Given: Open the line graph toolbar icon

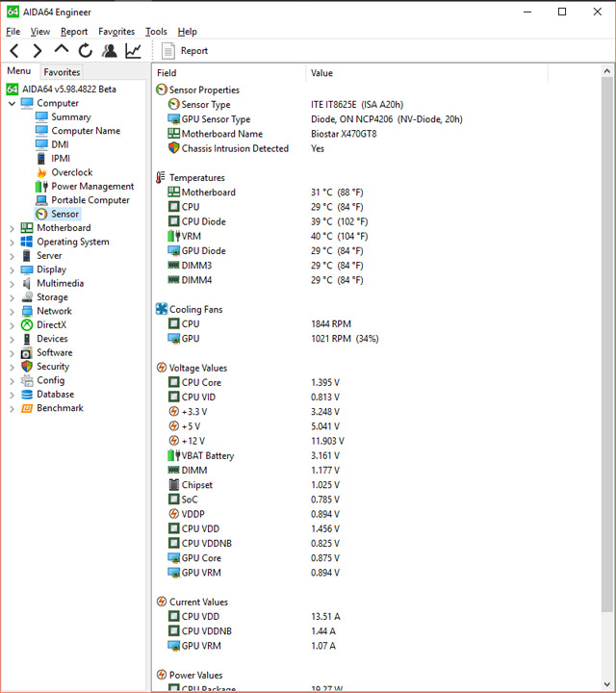Looking at the screenshot, I should 134,51.
